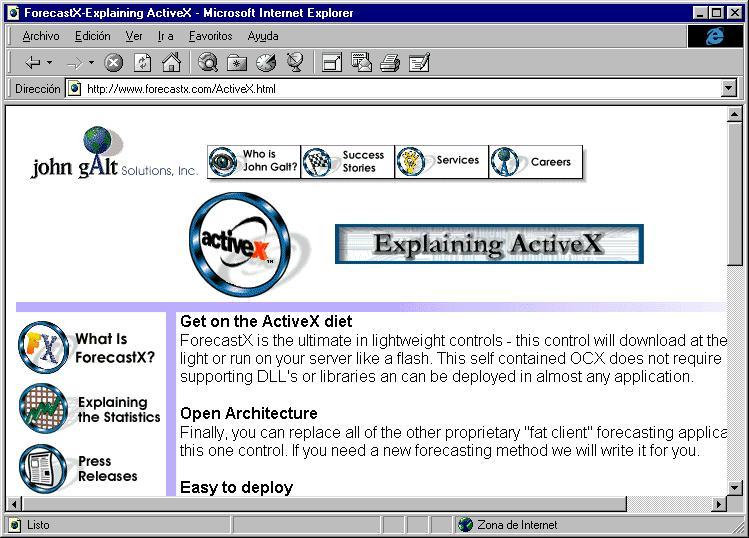Click the Print toolbar icon
The height and width of the screenshot is (538, 749).
pos(390,63)
